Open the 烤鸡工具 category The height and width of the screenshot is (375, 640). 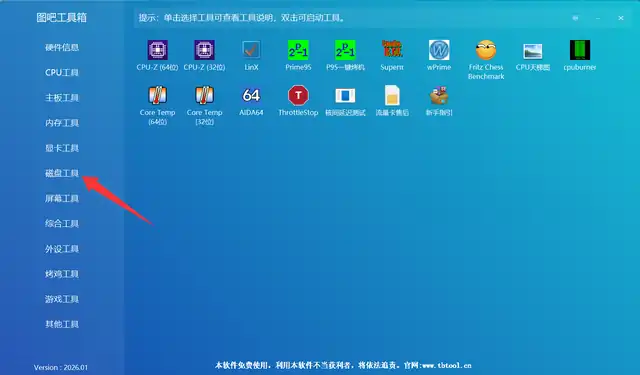pyautogui.click(x=62, y=274)
